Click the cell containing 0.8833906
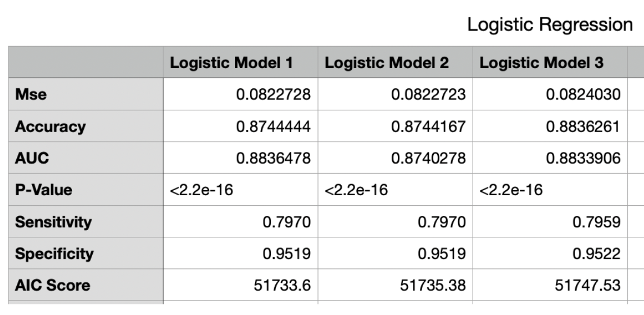This screenshot has width=644, height=315. click(x=550, y=158)
